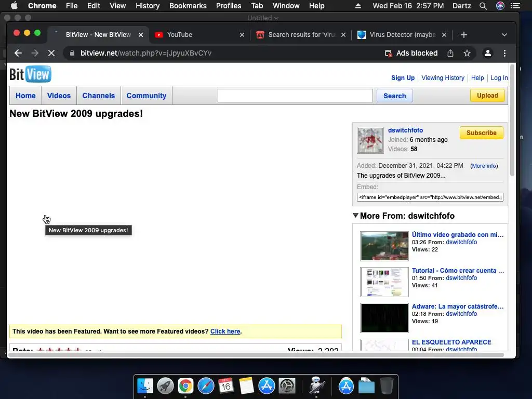The height and width of the screenshot is (399, 532).
Task: Open Siri from the menu bar
Action: click(500, 6)
